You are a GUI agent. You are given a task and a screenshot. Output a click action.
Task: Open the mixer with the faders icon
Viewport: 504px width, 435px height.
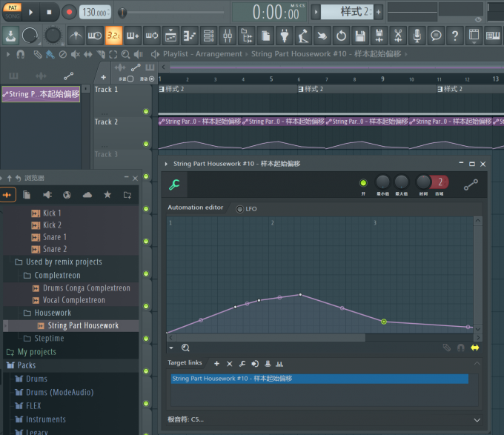[x=228, y=36]
